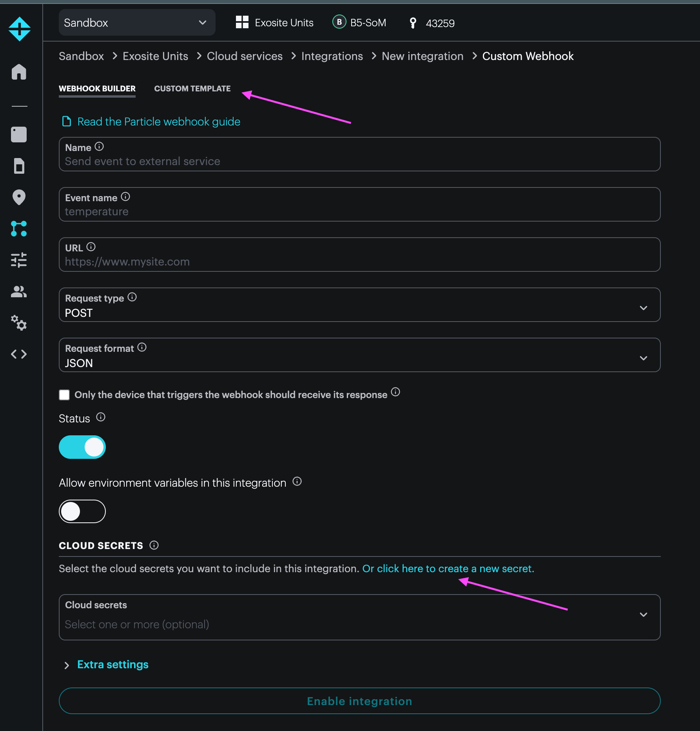Click the Exosite Units product grid icon
Screen dimensions: 700x731
[x=242, y=22]
